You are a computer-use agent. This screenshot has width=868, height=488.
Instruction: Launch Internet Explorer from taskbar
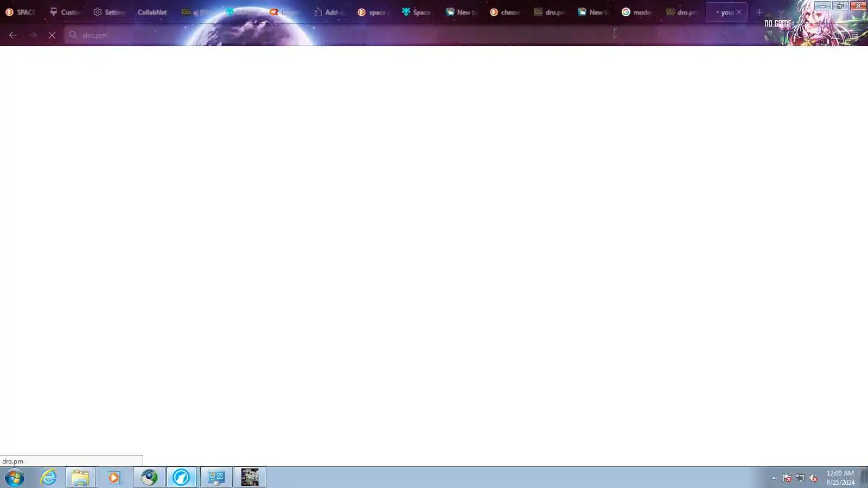(49, 478)
